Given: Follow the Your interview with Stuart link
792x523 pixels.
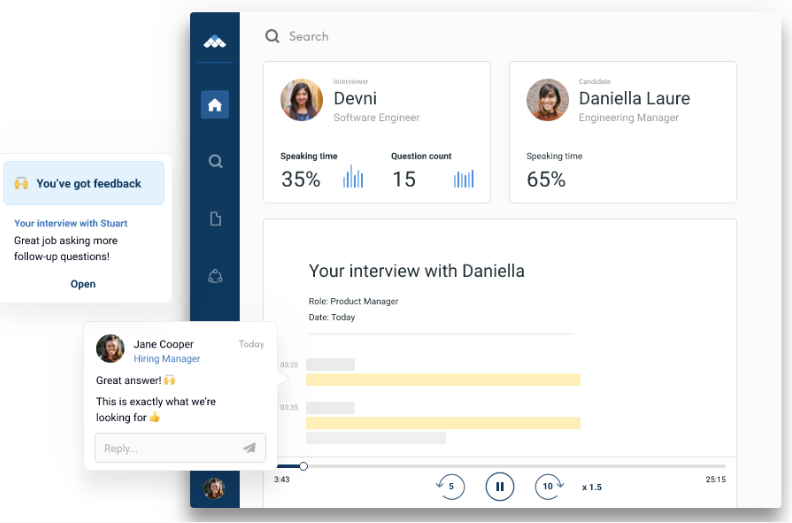Looking at the screenshot, I should click(71, 223).
